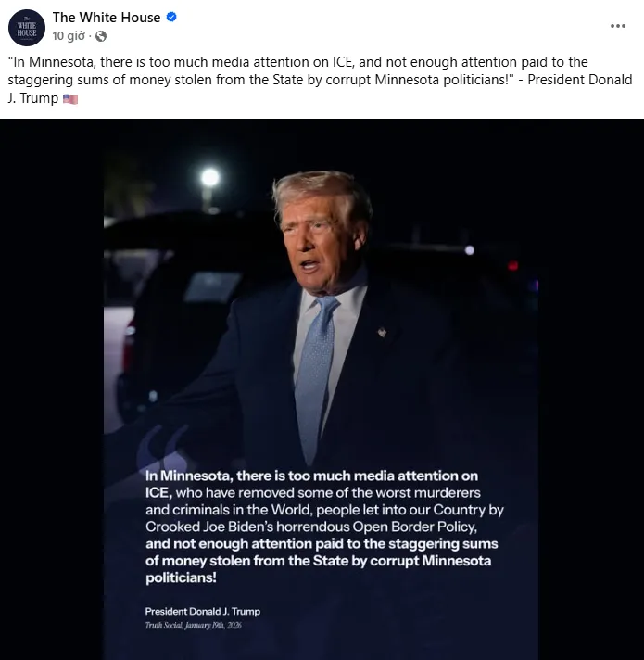Click the "Truth Social, January 19th, 2026" line

pos(194,626)
